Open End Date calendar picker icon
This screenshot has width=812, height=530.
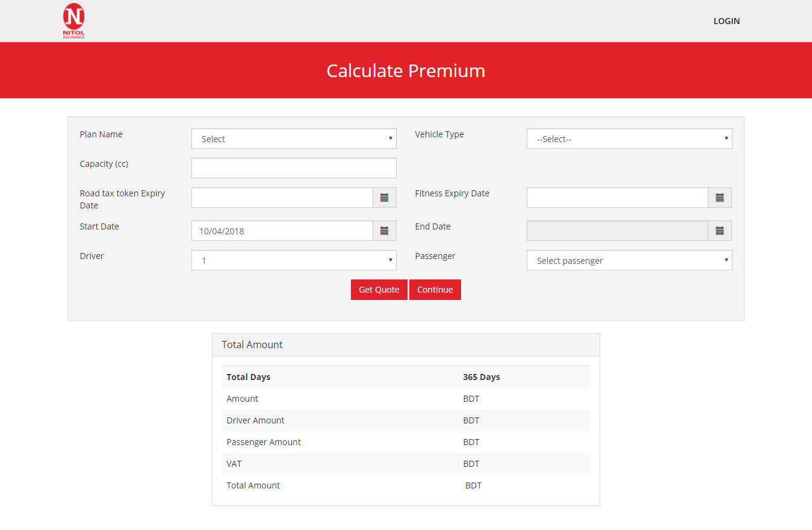719,231
